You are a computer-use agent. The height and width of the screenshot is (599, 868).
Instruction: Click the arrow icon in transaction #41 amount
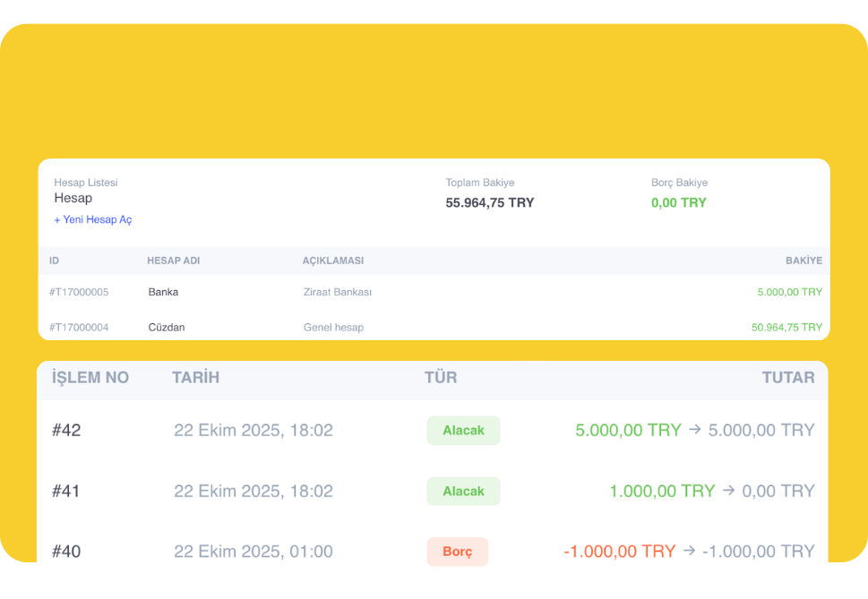click(x=729, y=491)
